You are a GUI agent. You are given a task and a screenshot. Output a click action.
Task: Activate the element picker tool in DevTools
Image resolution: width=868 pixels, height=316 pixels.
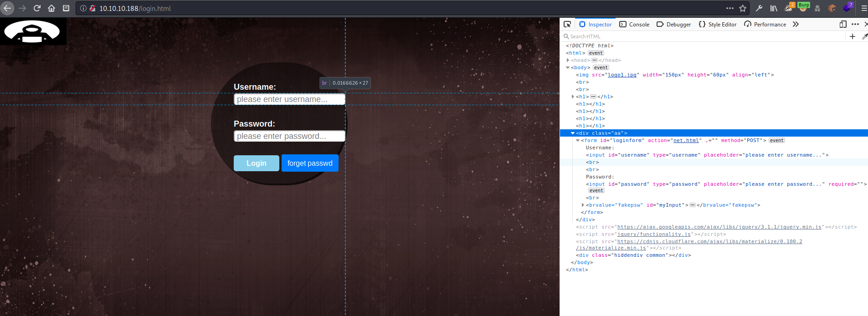coord(567,25)
